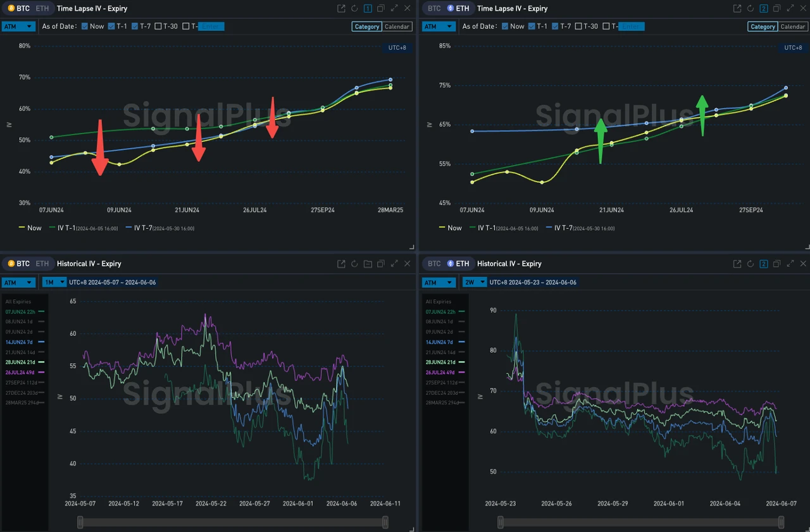The image size is (810, 532).
Task: Uncheck T-1 checkbox in BTC Time Lapse panel
Action: [x=111, y=27]
